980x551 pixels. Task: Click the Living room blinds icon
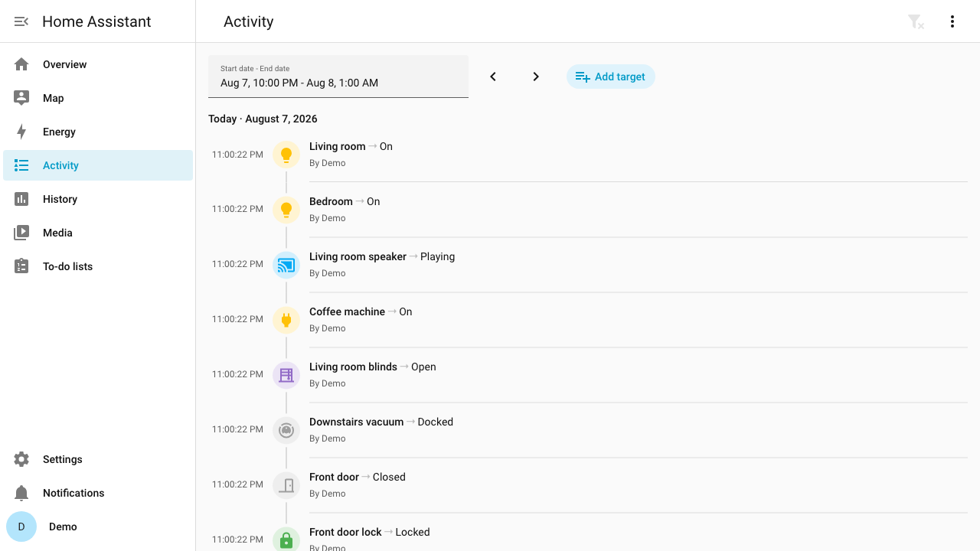286,375
